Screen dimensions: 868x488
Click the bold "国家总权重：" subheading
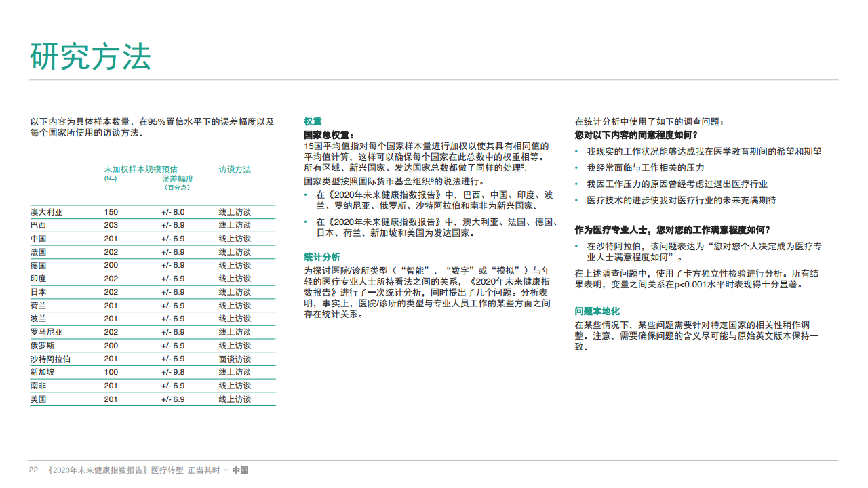tap(329, 135)
